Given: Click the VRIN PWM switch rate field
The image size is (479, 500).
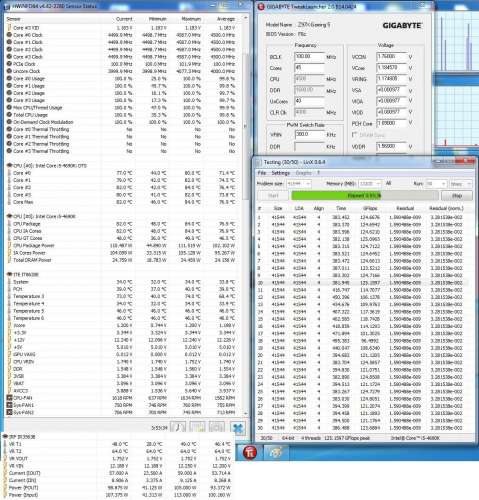Looking at the screenshot, I should (x=309, y=135).
